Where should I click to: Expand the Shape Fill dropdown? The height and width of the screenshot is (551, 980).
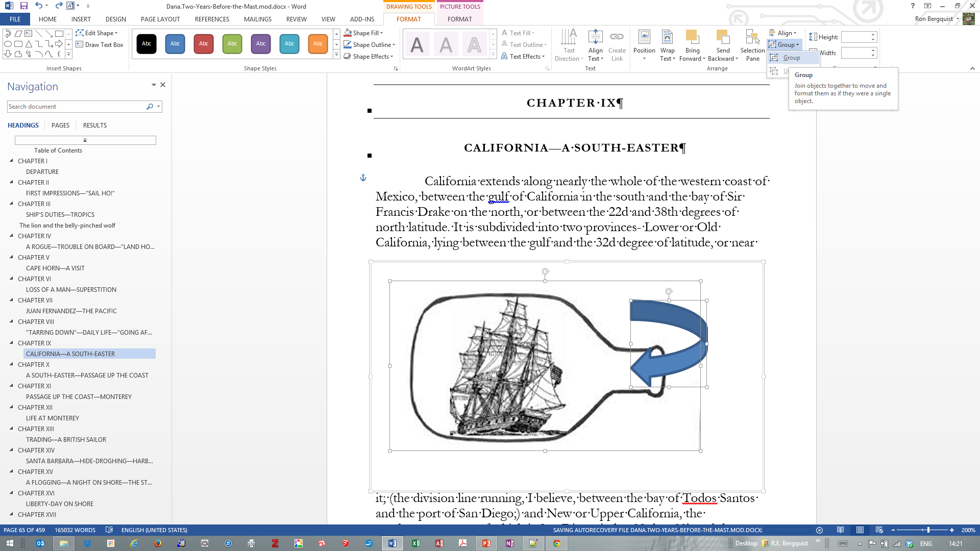pos(381,33)
